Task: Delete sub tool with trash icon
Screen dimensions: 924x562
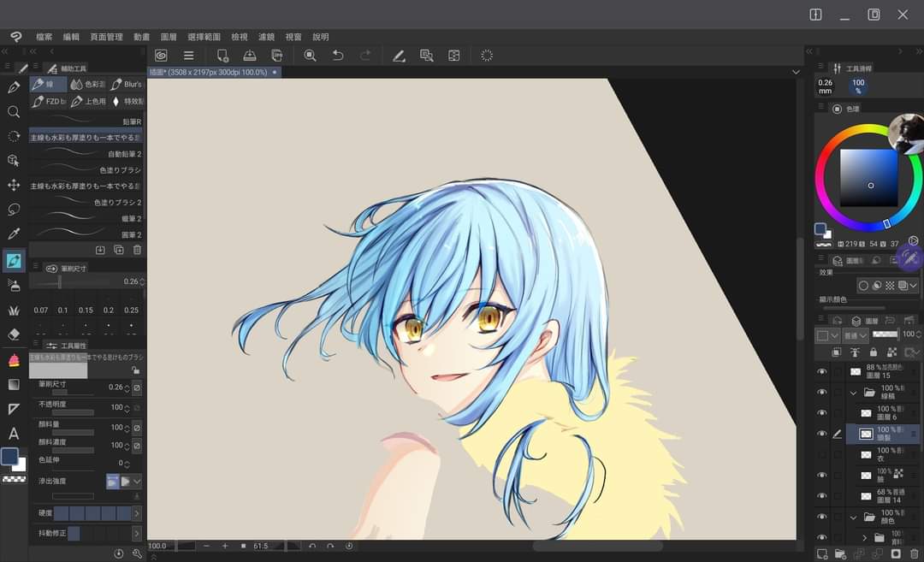Action: 137,250
